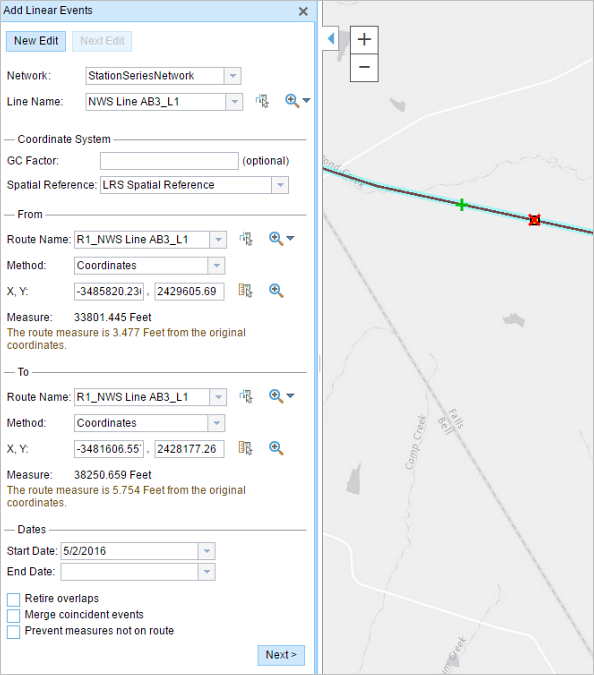Click the GC Factor input field

169,161
